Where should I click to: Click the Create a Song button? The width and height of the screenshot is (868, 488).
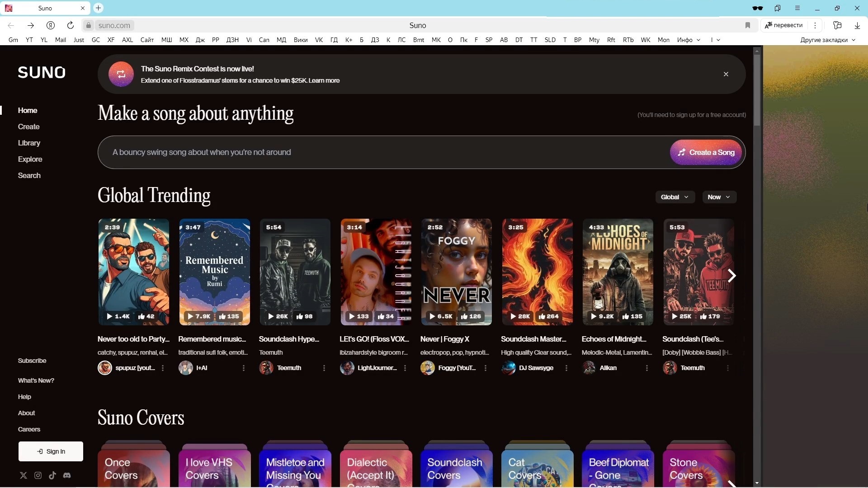[x=706, y=152]
